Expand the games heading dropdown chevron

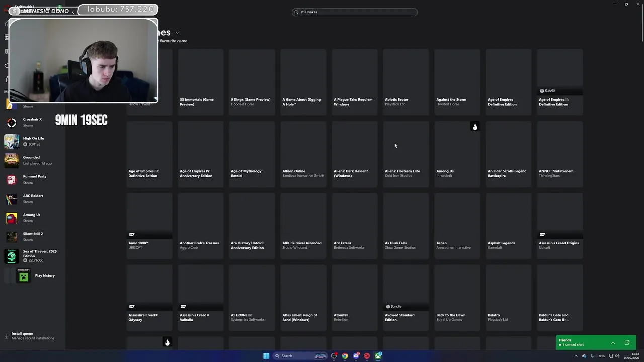[178, 33]
